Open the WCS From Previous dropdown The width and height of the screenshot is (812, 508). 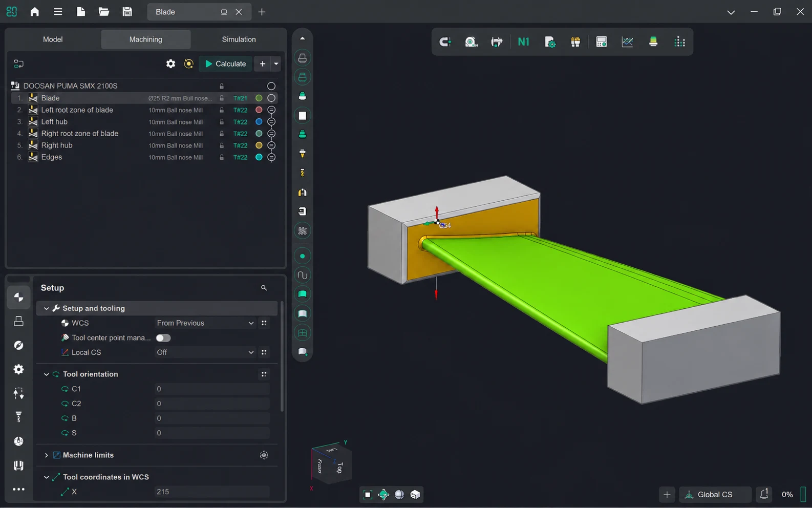[205, 323]
